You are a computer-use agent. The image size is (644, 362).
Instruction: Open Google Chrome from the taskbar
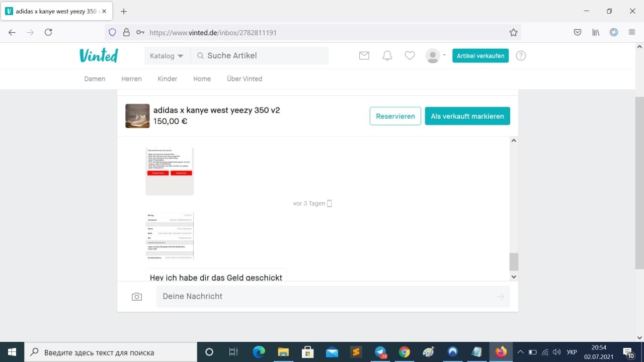(x=405, y=352)
